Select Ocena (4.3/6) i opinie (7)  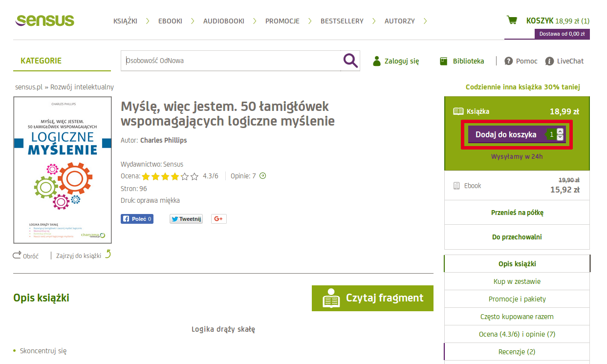[x=517, y=334]
